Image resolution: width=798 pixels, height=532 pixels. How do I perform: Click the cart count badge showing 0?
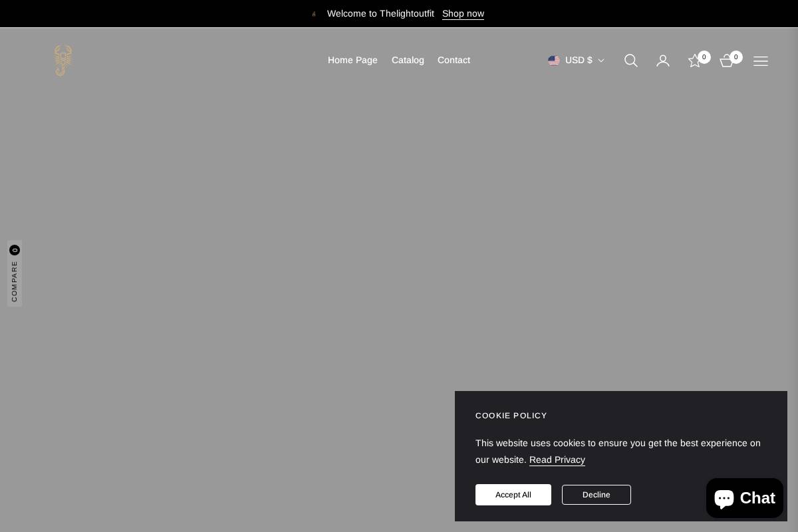pyautogui.click(x=736, y=57)
